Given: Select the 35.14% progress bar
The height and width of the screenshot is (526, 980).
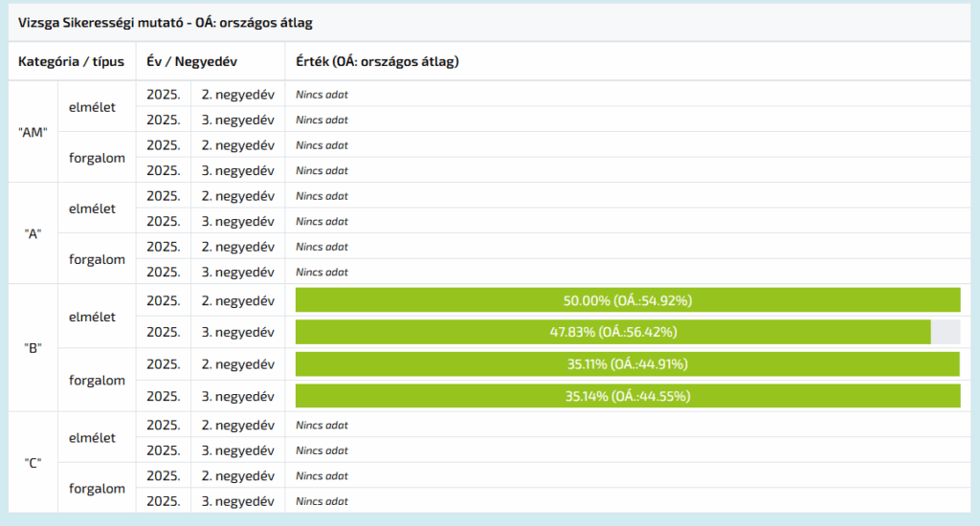Looking at the screenshot, I should coord(627,396).
